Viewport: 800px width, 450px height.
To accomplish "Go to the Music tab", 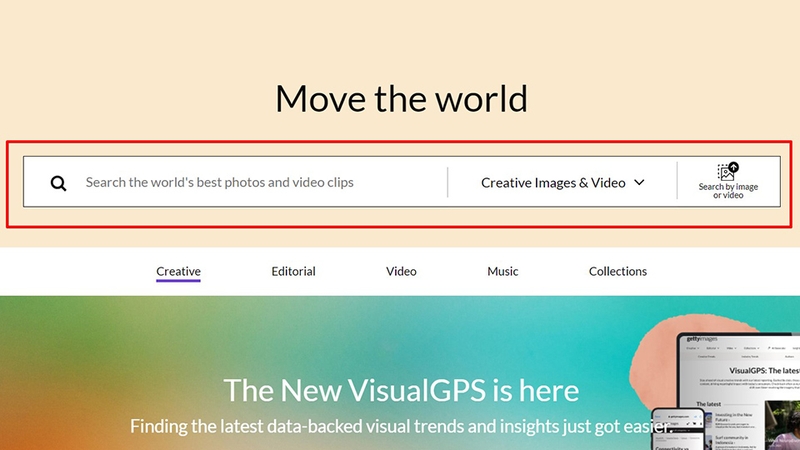I will [x=503, y=271].
